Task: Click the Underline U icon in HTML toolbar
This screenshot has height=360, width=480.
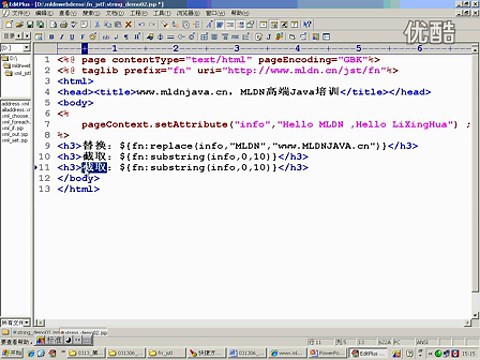Action: tap(72, 37)
